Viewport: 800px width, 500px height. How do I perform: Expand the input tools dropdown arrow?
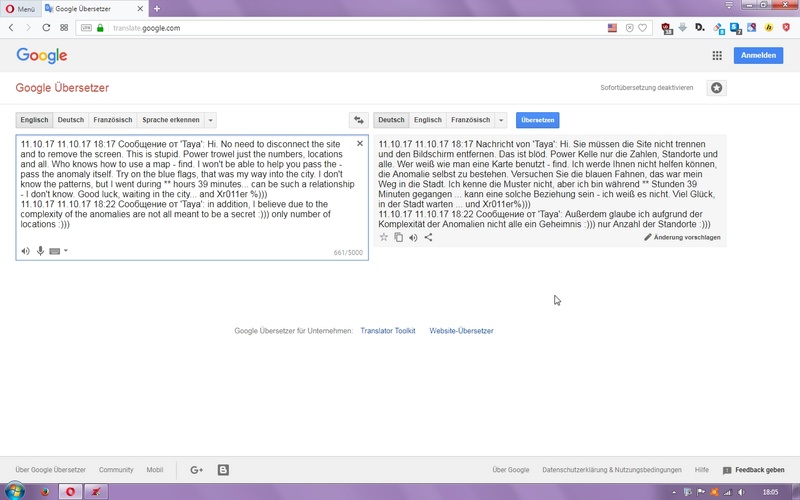66,251
